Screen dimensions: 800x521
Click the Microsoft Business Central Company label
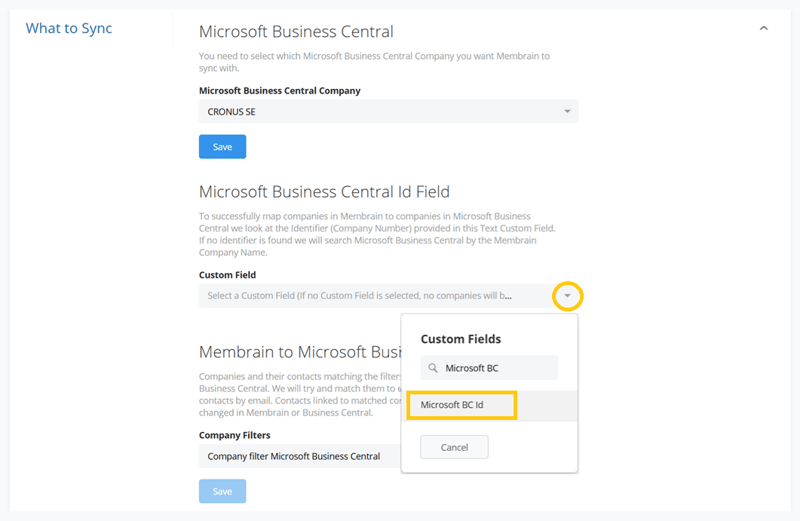tap(280, 91)
